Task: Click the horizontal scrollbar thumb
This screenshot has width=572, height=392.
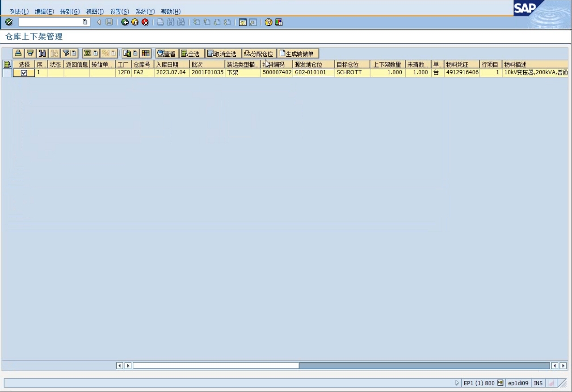Action: 216,366
